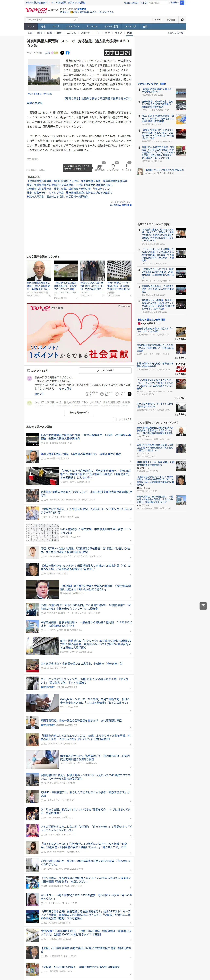
Task: Open recommended article 警視庁捜査1課長に堀氏
Action: [80, 454]
